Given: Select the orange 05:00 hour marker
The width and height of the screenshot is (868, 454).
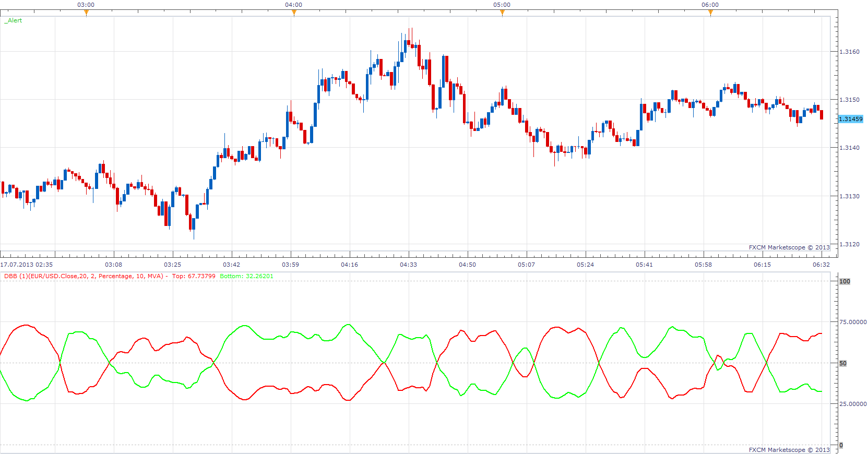Looking at the screenshot, I should coord(502,13).
